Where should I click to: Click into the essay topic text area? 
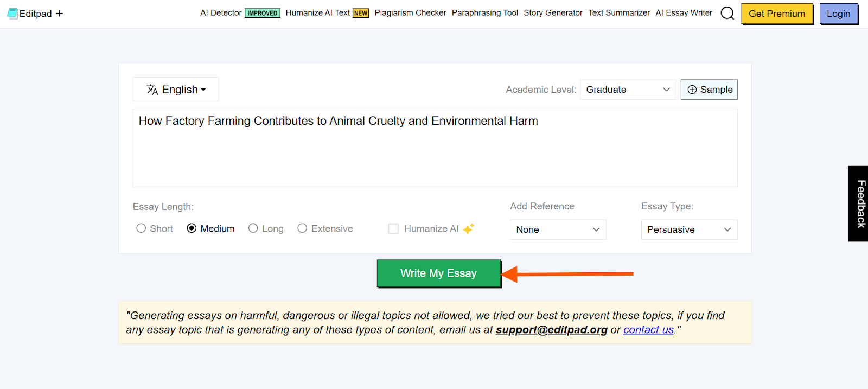click(435, 148)
